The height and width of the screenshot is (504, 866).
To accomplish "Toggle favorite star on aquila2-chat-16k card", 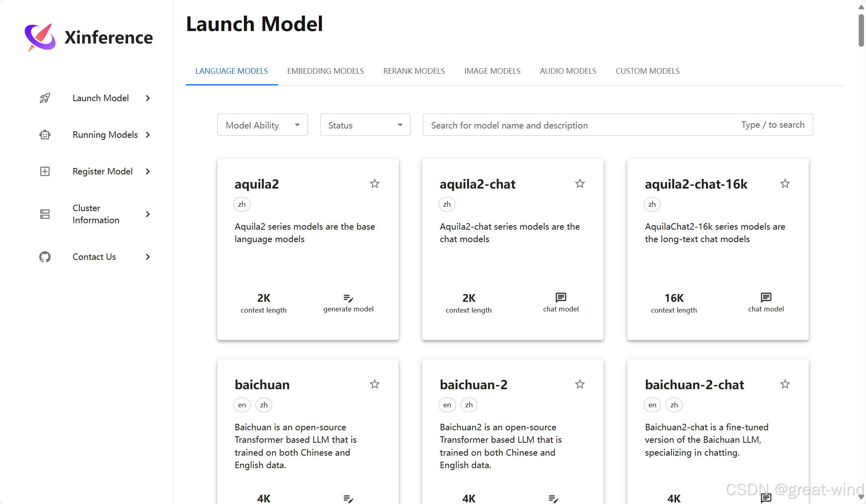I will pyautogui.click(x=785, y=184).
